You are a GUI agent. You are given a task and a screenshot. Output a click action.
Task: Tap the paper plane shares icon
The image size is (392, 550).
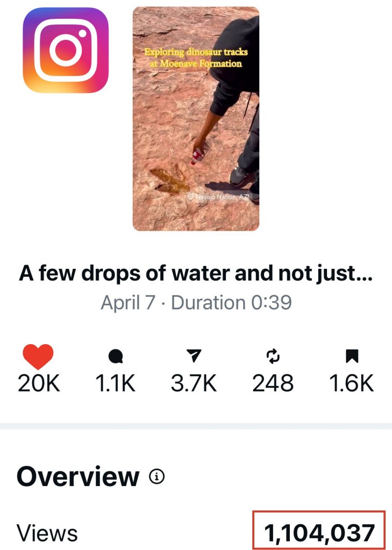(x=194, y=355)
